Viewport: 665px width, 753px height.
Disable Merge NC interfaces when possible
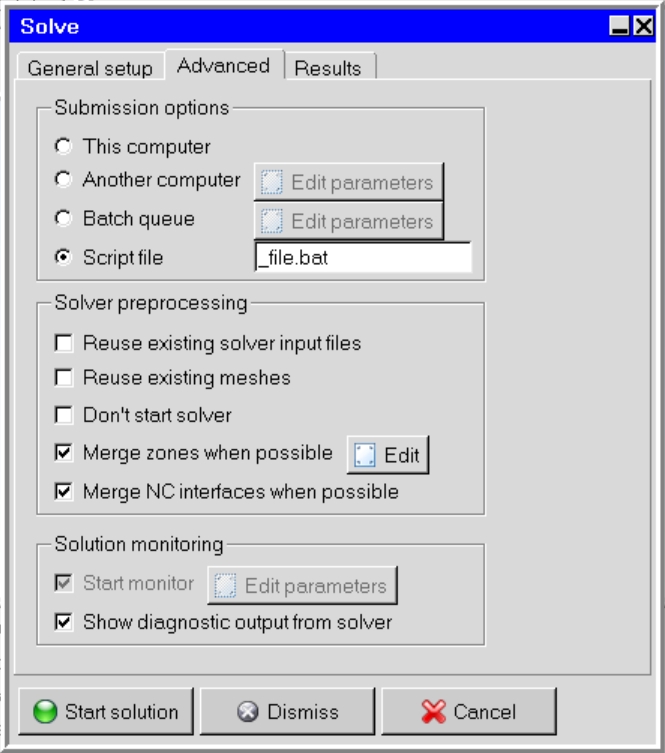[x=64, y=491]
